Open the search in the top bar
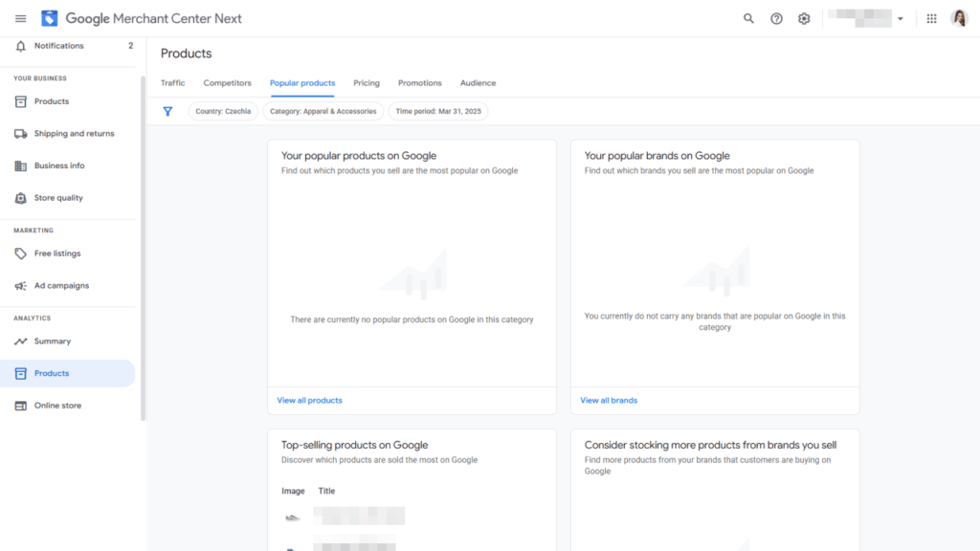This screenshot has height=551, width=980. coord(748,18)
